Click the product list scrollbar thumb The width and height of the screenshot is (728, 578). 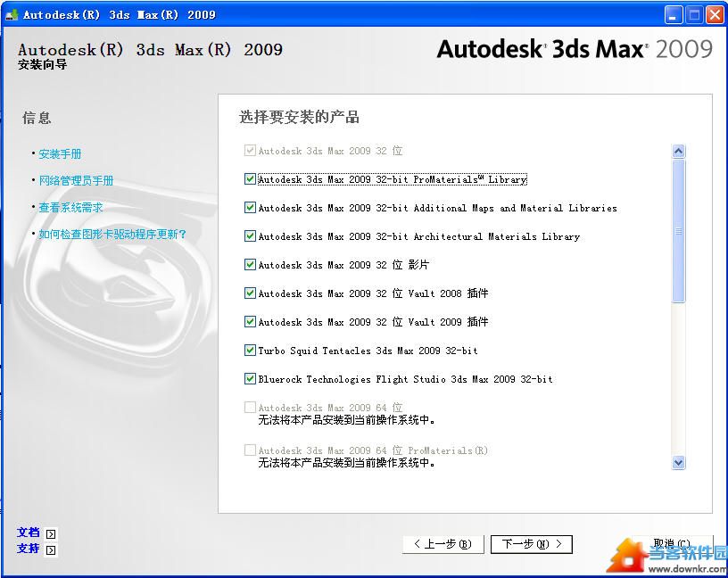678,231
